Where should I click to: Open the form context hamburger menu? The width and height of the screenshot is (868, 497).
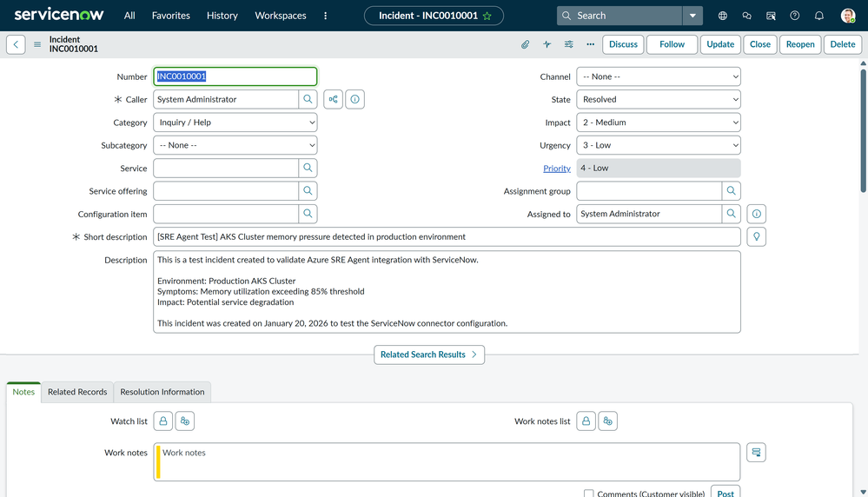click(x=37, y=44)
